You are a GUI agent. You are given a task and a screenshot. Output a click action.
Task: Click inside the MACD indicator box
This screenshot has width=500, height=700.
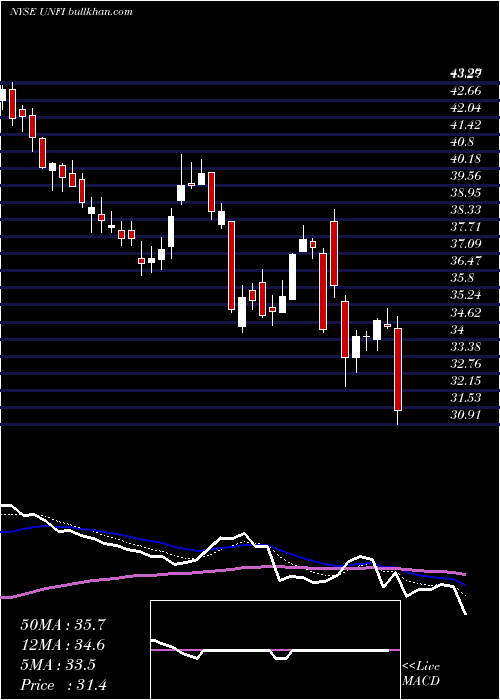click(x=275, y=650)
